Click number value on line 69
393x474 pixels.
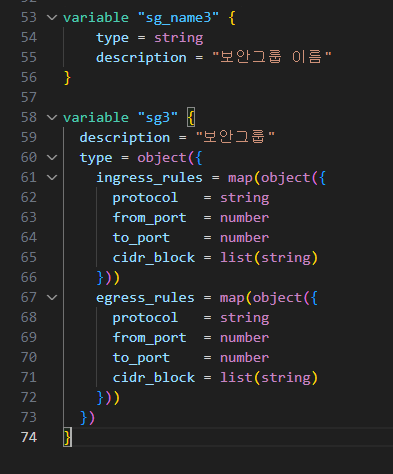pos(244,338)
